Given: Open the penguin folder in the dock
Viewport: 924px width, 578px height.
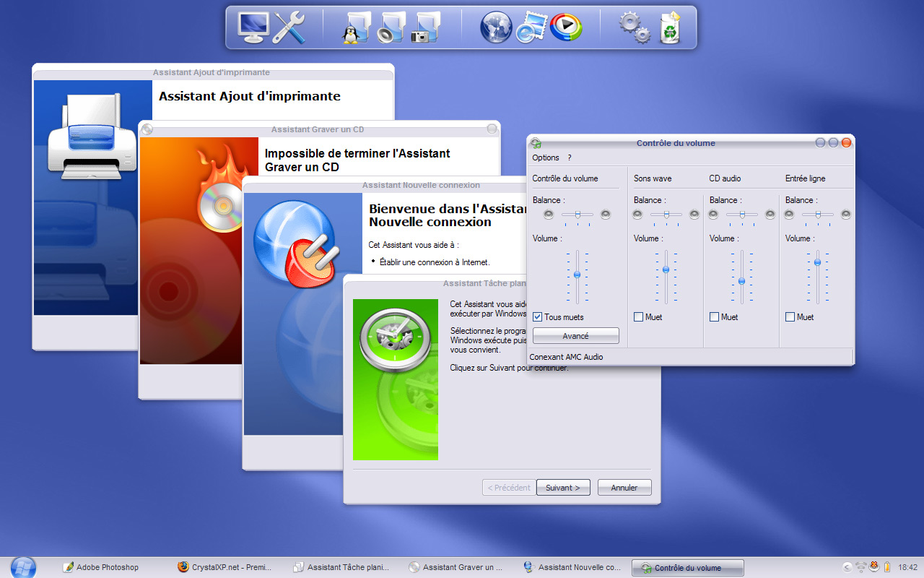Looking at the screenshot, I should (356, 27).
